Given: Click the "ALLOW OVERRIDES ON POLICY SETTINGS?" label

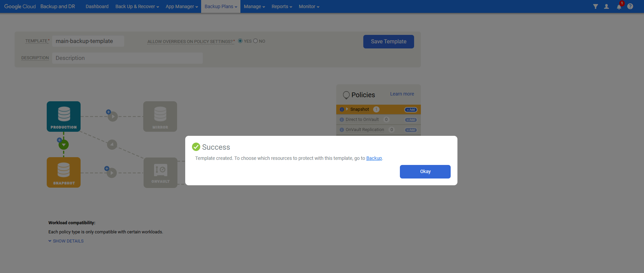Looking at the screenshot, I should 191,41.
